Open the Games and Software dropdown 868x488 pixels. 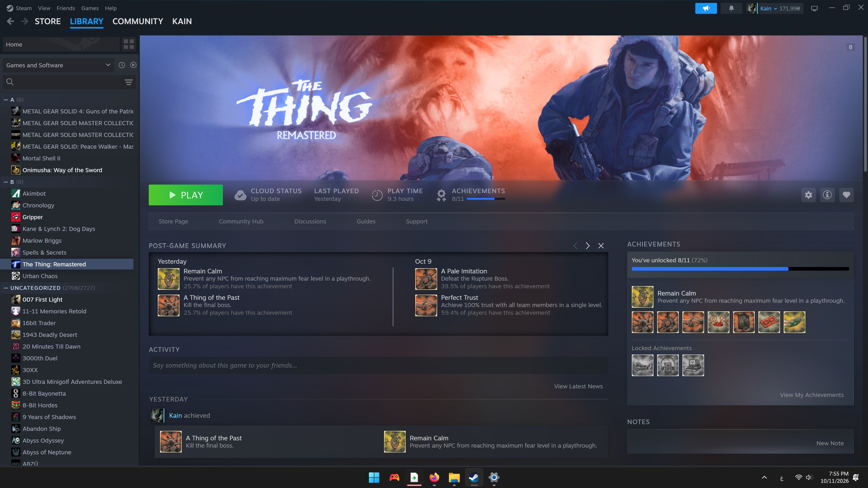[58, 65]
